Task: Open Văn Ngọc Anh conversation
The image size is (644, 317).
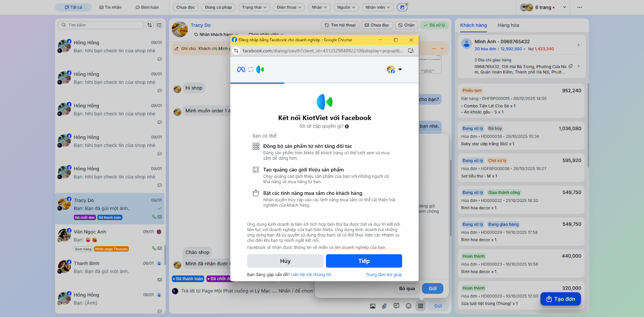Action: (110, 240)
